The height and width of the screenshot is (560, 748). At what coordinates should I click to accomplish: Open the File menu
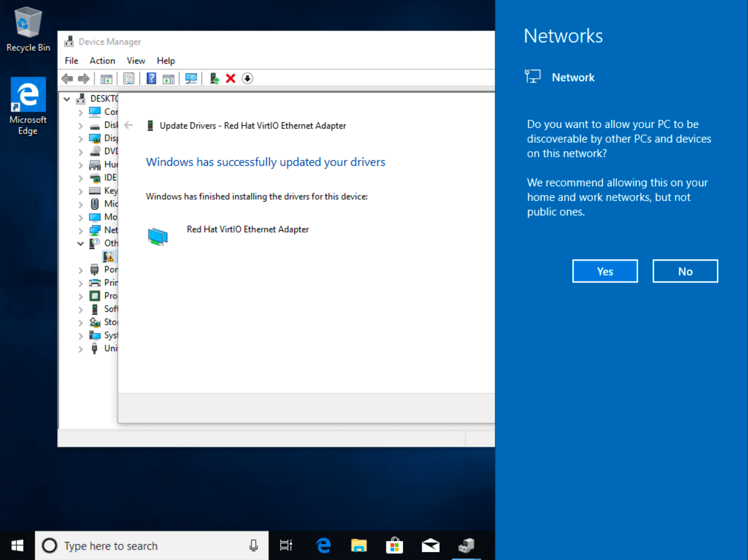71,60
